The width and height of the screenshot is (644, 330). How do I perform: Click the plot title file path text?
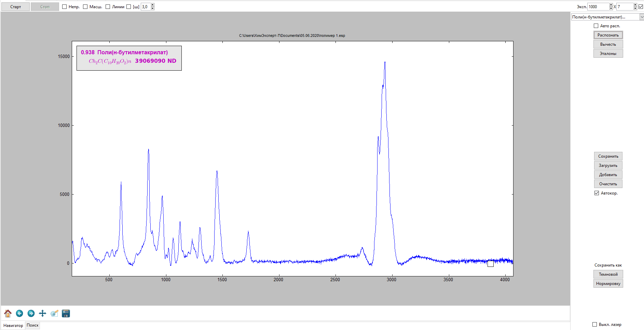click(x=292, y=35)
